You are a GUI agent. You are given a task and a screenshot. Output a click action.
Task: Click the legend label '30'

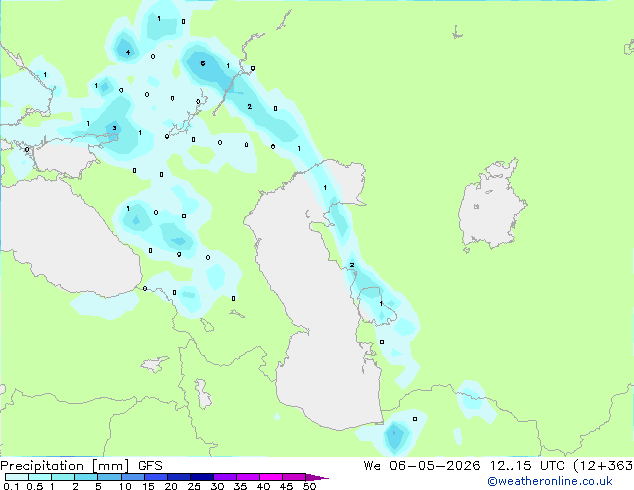[217, 486]
